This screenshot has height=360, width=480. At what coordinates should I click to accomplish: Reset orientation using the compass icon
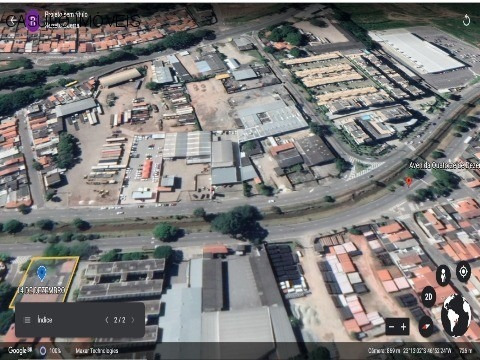click(x=426, y=327)
